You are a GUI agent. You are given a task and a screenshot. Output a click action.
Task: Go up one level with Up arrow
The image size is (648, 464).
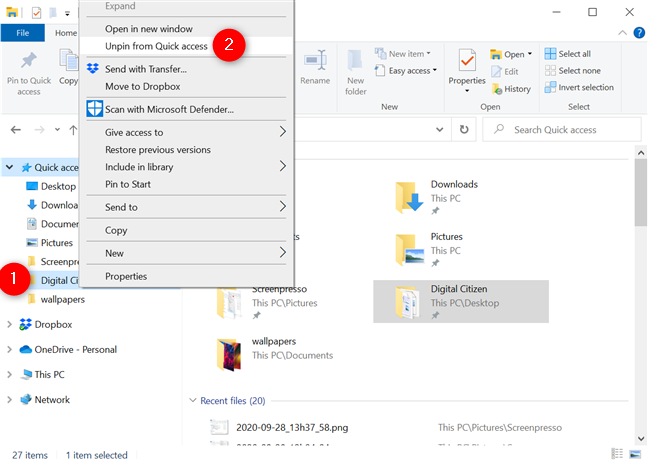[x=73, y=130]
